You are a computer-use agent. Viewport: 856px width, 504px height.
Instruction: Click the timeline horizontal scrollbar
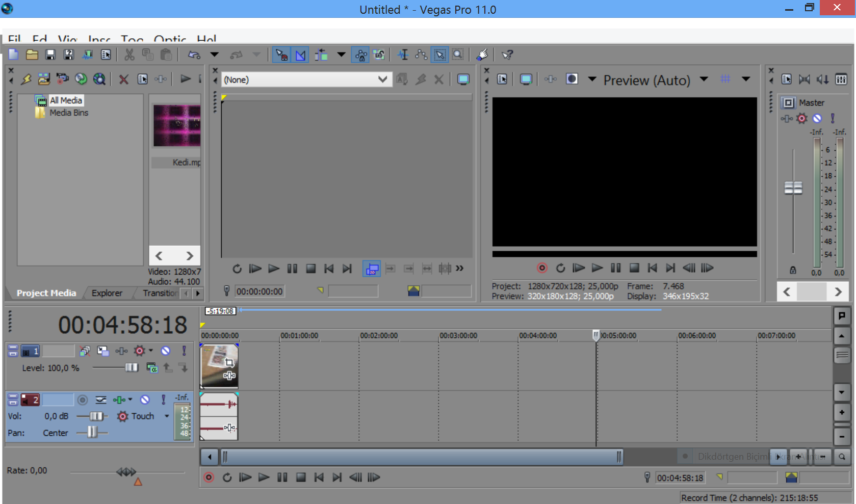tap(422, 457)
